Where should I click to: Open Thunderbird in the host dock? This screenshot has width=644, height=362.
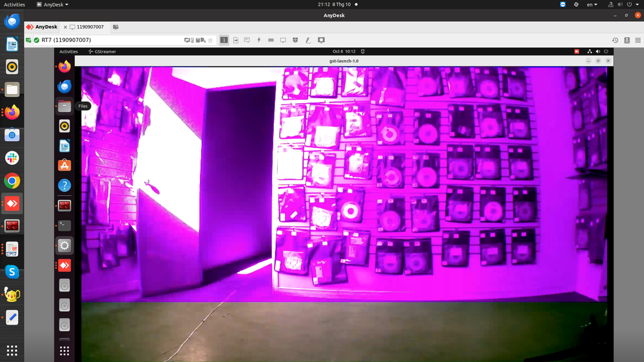12,21
